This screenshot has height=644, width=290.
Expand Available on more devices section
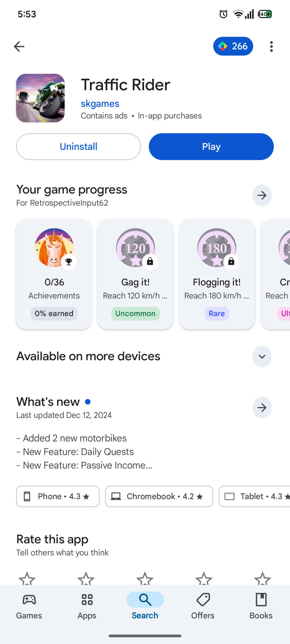click(262, 356)
